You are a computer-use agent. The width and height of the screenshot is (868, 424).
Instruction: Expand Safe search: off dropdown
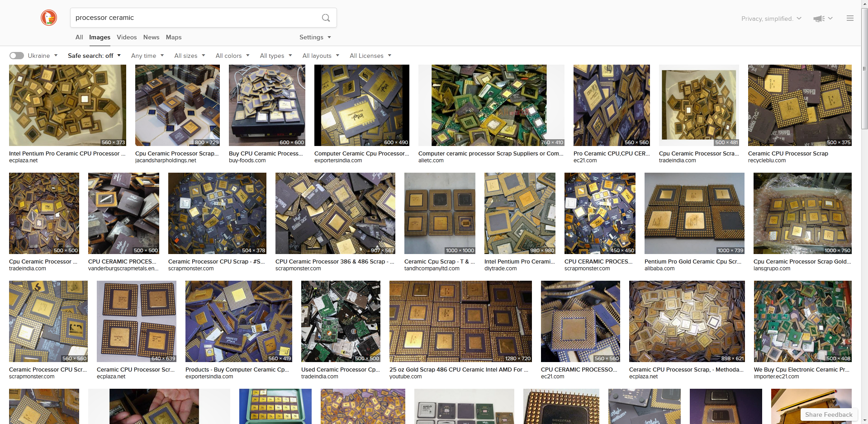94,56
